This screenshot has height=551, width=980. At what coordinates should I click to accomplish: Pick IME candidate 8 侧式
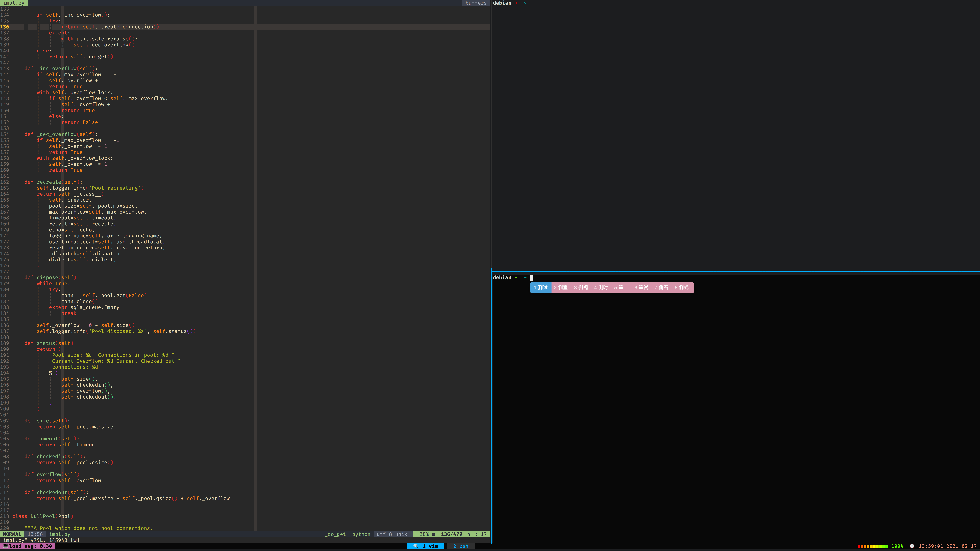tap(681, 287)
